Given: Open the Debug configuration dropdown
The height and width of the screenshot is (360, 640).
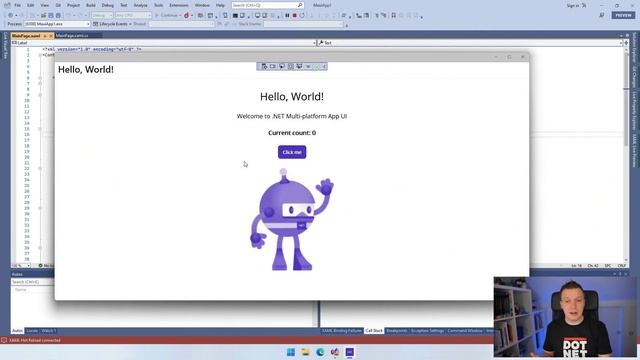Looking at the screenshot, I should (x=102, y=16).
